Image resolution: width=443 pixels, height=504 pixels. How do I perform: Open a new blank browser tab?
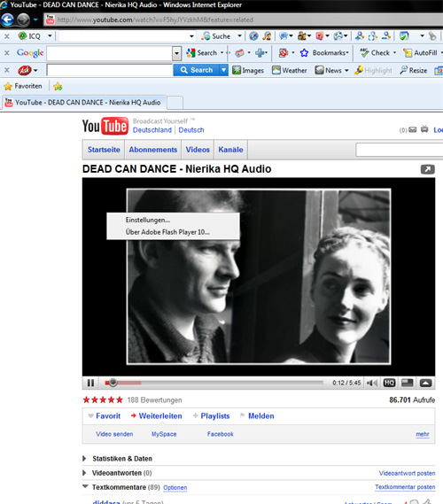(x=175, y=103)
